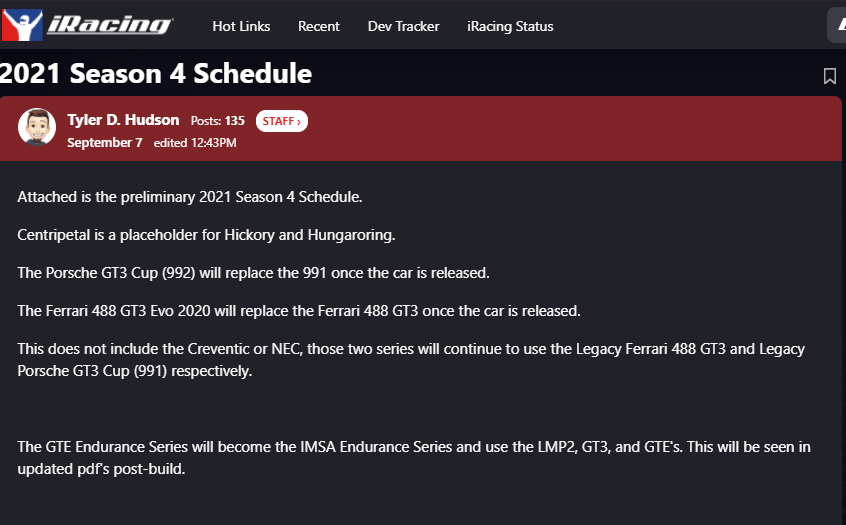Screen dimensions: 846x525
Task: Open the Hot Links menu
Action: 241,26
